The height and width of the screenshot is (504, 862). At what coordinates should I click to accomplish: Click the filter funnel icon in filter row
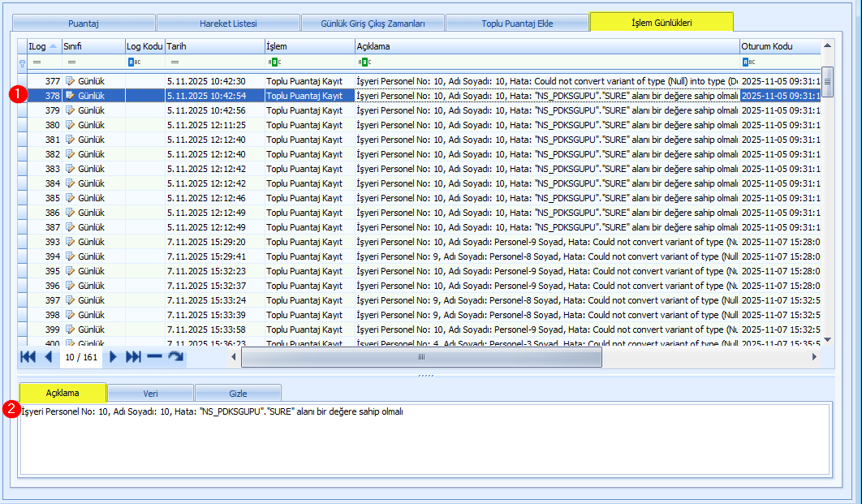click(22, 62)
